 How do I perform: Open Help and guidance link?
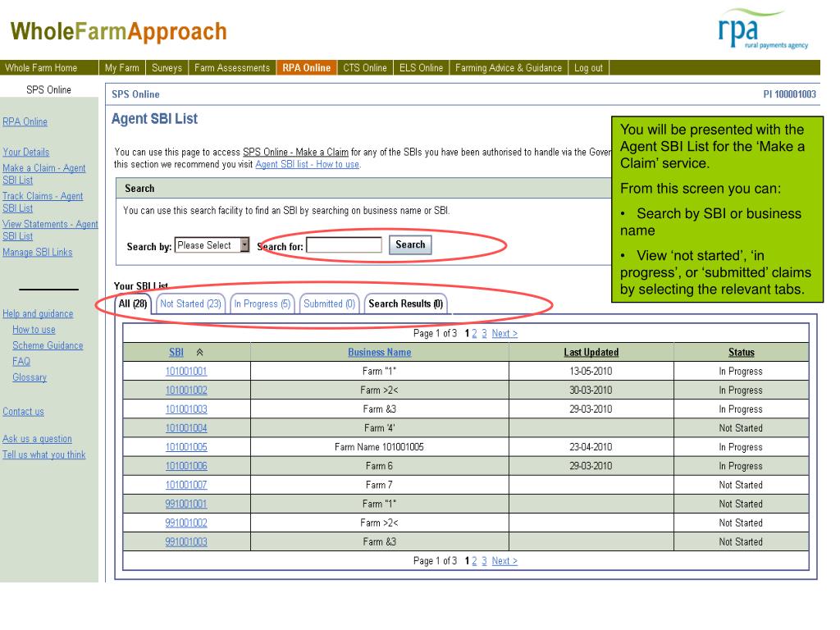[38, 314]
